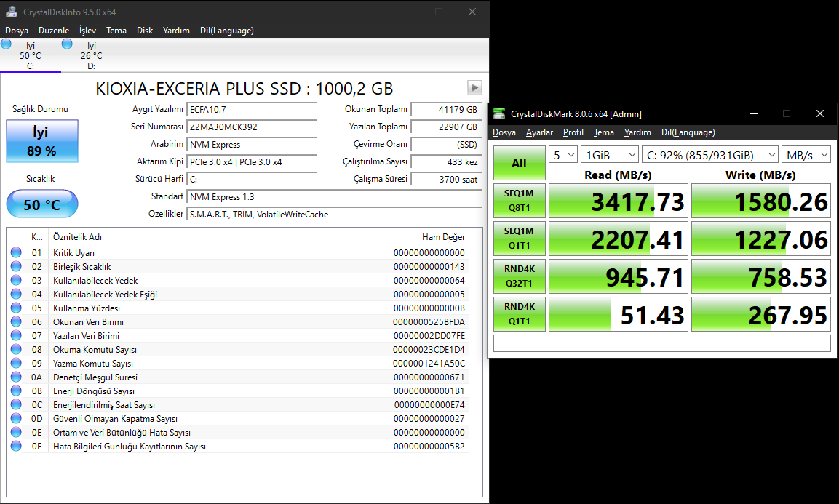The height and width of the screenshot is (504, 839).
Task: Open Dosya menu in CrystalDiskInfo
Action: point(17,31)
